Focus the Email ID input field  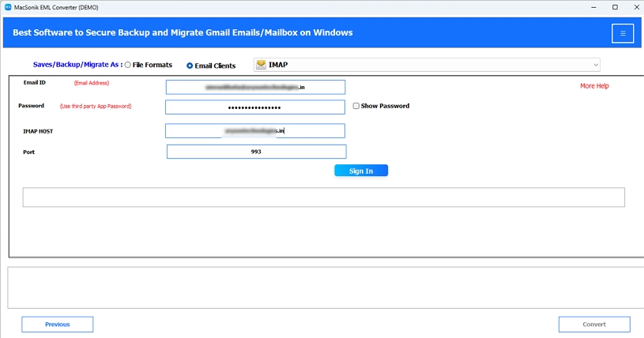point(255,87)
